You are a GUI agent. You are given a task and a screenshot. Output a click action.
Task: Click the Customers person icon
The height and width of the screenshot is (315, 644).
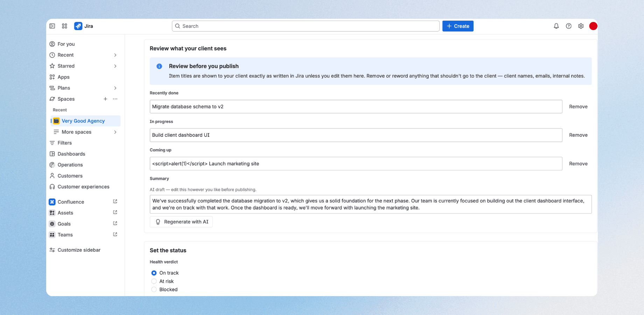click(52, 176)
